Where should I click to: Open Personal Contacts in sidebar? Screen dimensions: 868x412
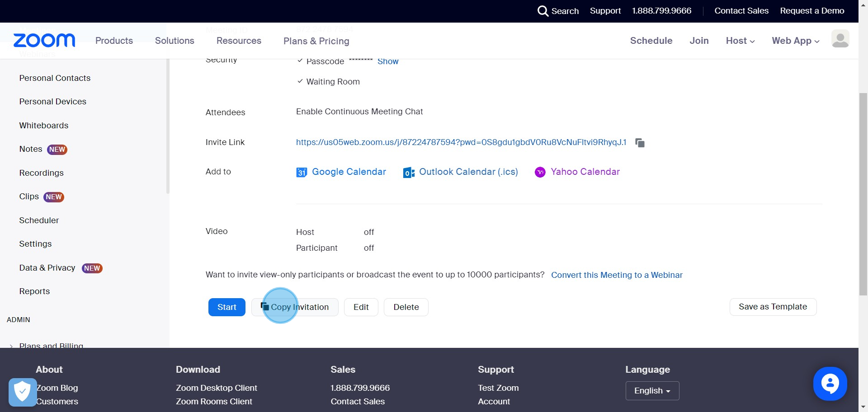click(55, 78)
